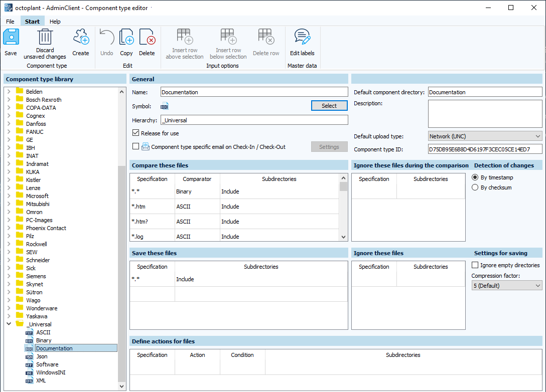Image resolution: width=546 pixels, height=392 pixels.
Task: Uncheck Release for use checkbox
Action: tap(136, 133)
